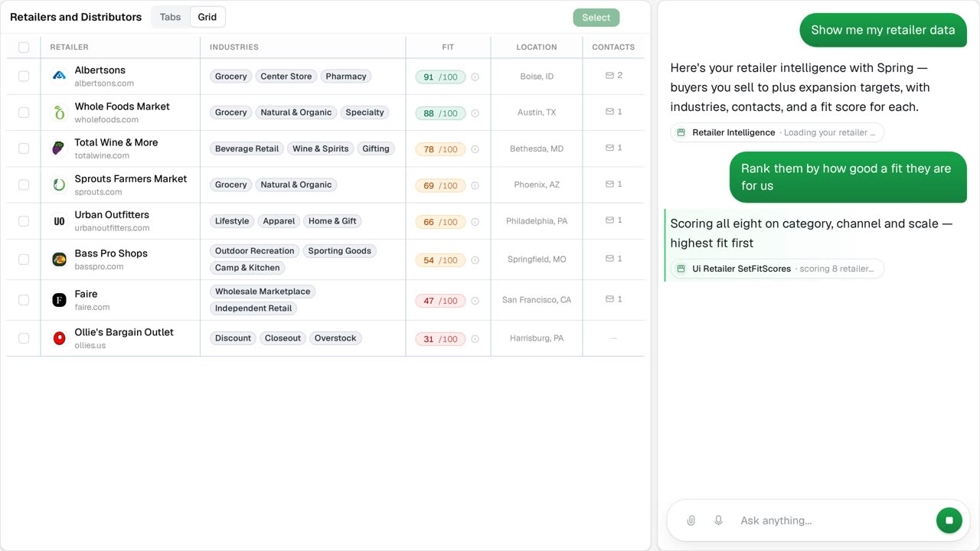Open fit score info for Urban Outfitters
The height and width of the screenshot is (551, 980).
475,222
